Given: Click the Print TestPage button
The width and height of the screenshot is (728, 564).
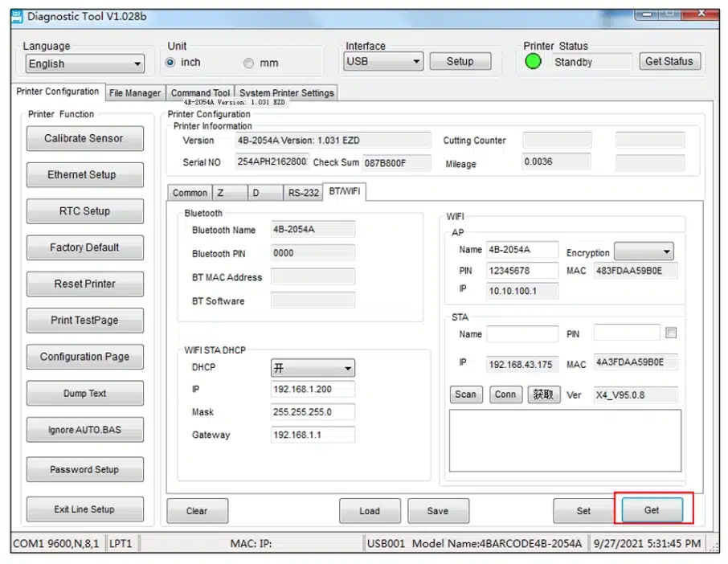Looking at the screenshot, I should click(84, 320).
